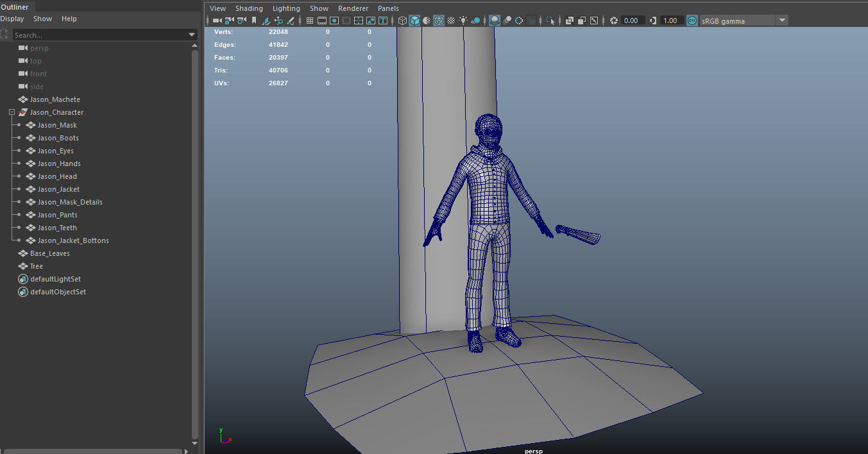Collapse the Jason_Character group
Image resolution: width=868 pixels, height=454 pixels.
[x=12, y=112]
